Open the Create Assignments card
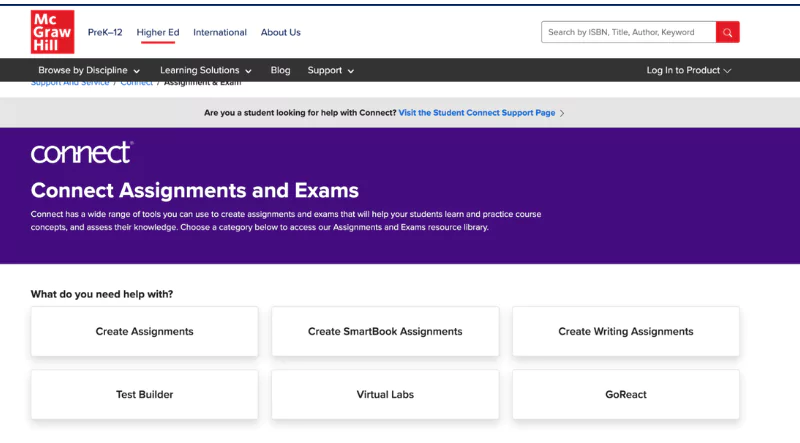Image resolution: width=800 pixels, height=443 pixels. click(x=144, y=331)
